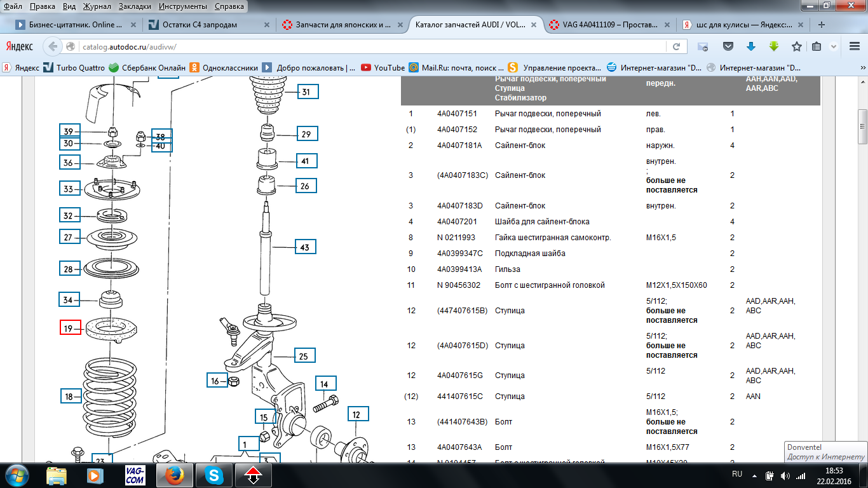The height and width of the screenshot is (488, 868).
Task: Click the mail password key icon
Action: (x=703, y=46)
